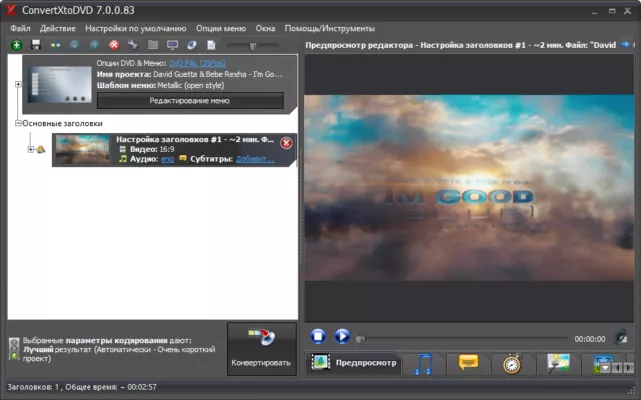Click the disc burn toolbar icon

click(x=192, y=45)
